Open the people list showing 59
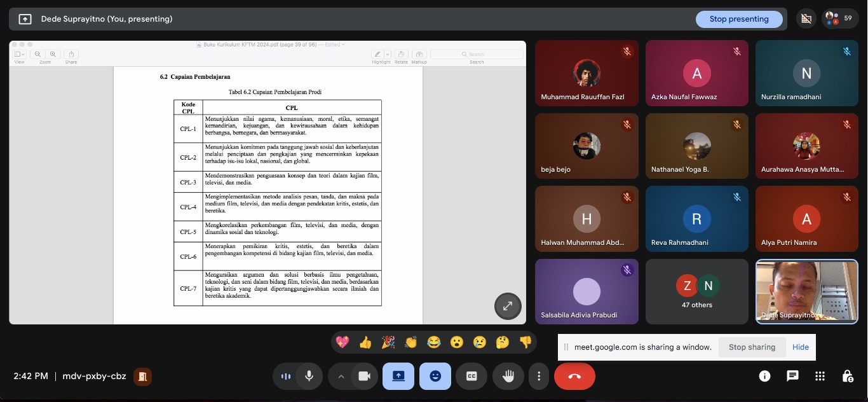Screen dimensions: 868x402 tap(839, 18)
